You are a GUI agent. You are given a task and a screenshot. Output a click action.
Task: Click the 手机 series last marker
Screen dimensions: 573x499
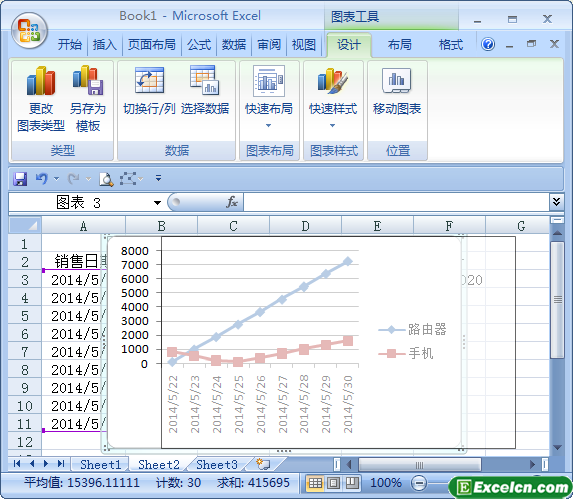pyautogui.click(x=348, y=341)
